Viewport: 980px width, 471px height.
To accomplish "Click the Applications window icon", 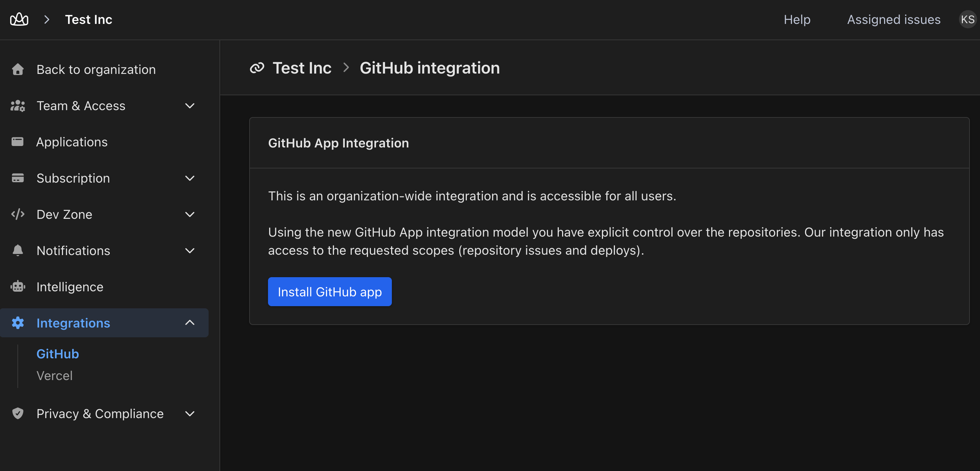I will 17,142.
